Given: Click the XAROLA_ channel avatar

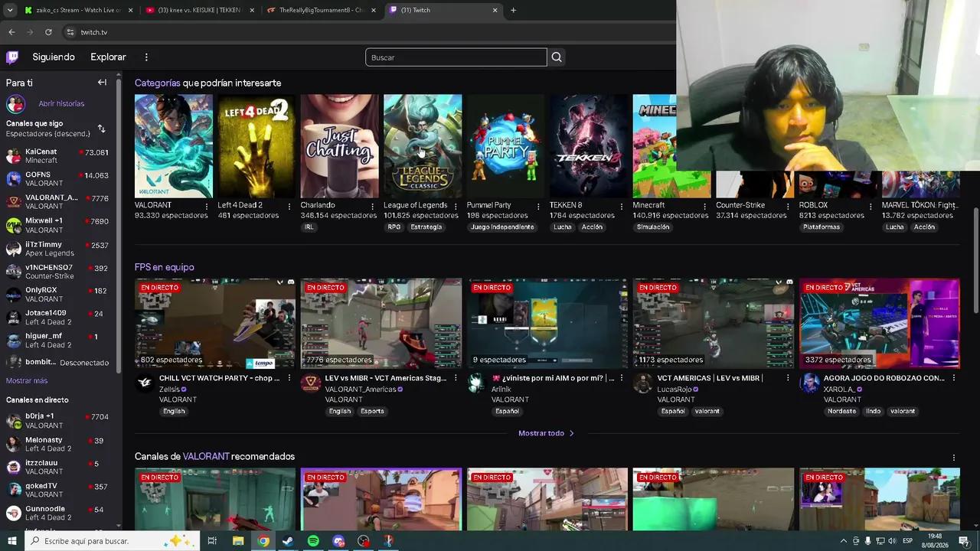Looking at the screenshot, I should click(809, 383).
